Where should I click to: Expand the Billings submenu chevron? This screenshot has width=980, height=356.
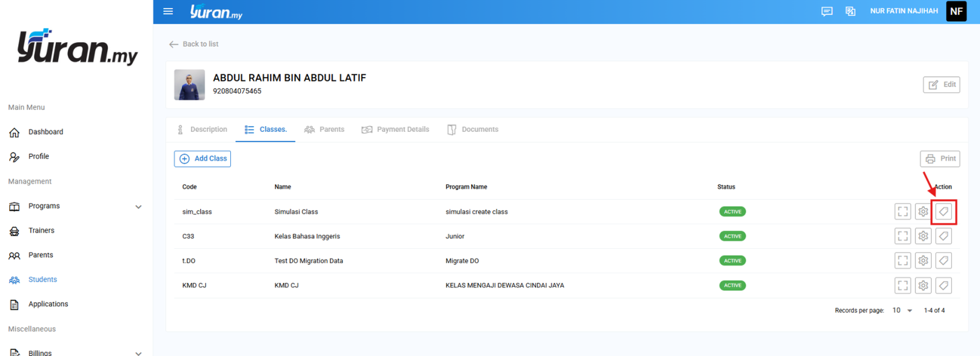pos(138,353)
